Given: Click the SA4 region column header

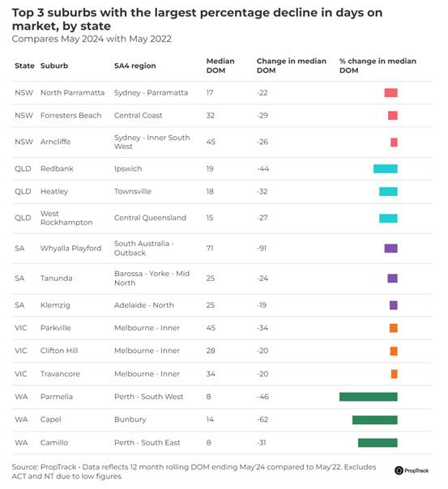Looking at the screenshot, I should point(134,66).
